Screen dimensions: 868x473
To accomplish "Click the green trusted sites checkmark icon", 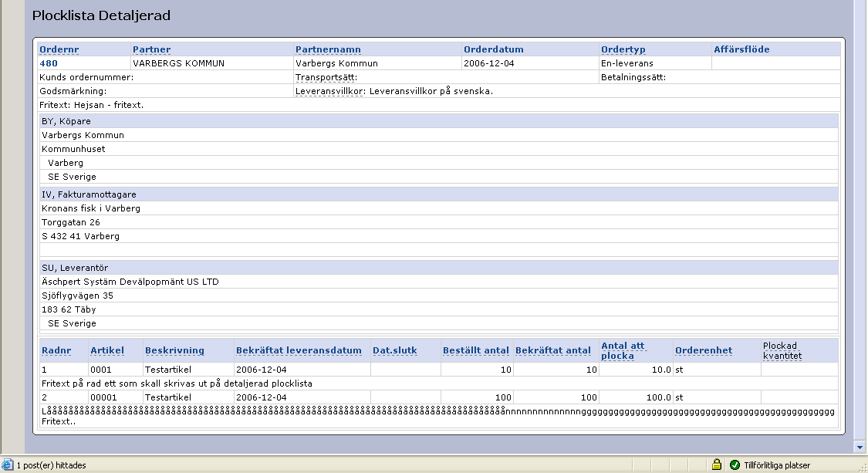I will pos(735,465).
